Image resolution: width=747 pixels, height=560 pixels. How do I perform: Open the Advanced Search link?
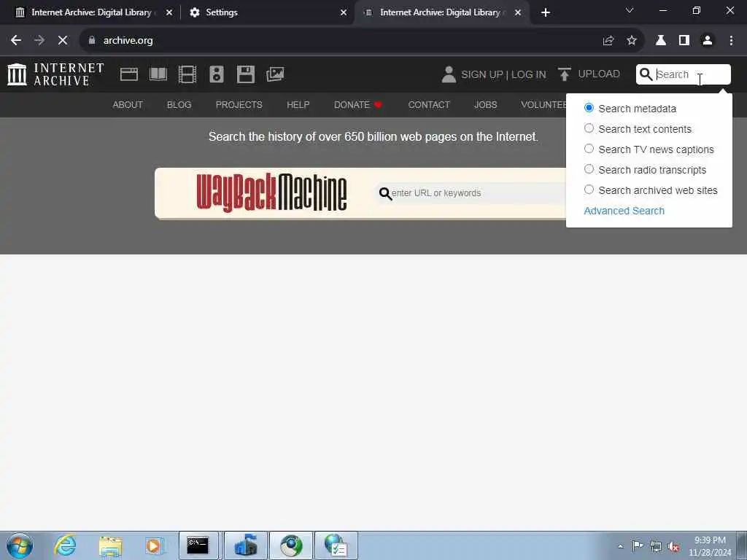624,211
